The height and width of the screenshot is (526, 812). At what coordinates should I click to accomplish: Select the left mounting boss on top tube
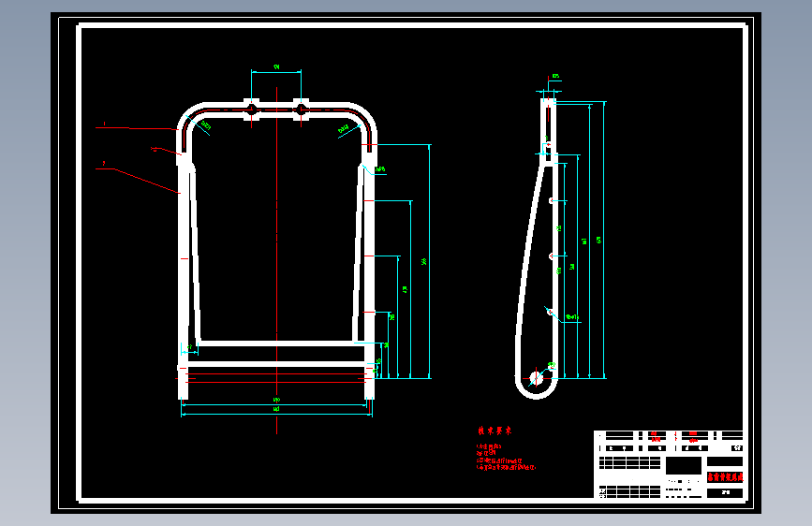click(x=251, y=110)
